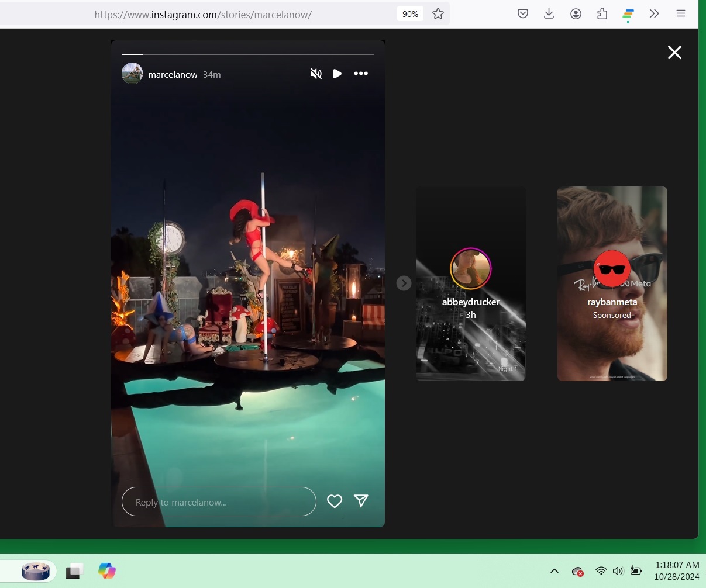Type in Reply to marcelanow field

[x=219, y=501]
